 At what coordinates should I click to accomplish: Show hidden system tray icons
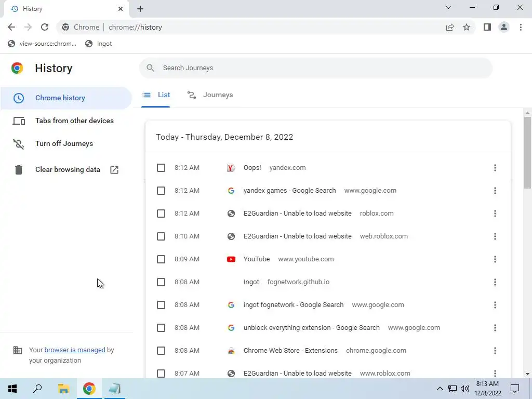click(x=440, y=389)
